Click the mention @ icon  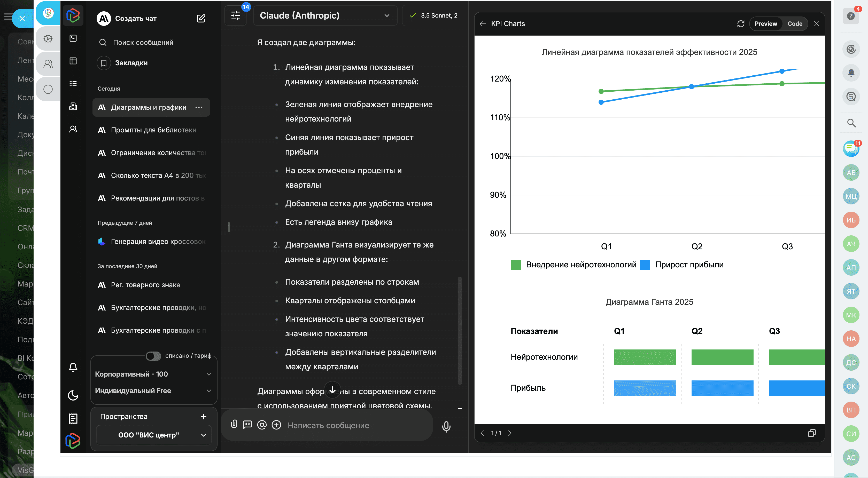[262, 425]
